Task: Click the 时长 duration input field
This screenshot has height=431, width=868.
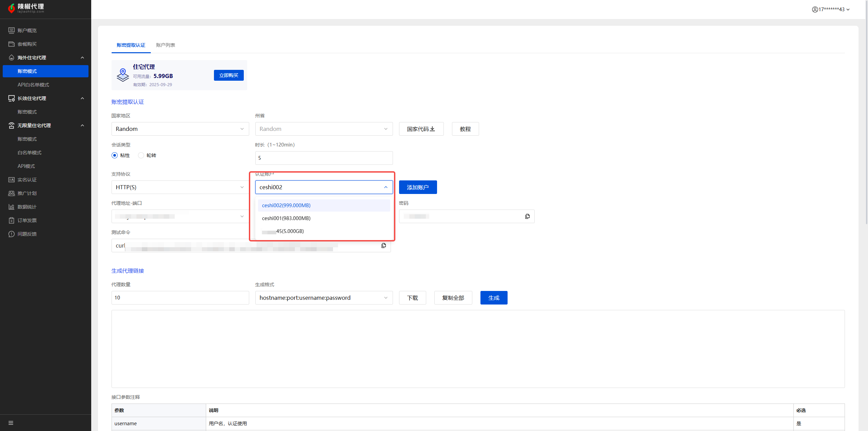Action: point(323,158)
